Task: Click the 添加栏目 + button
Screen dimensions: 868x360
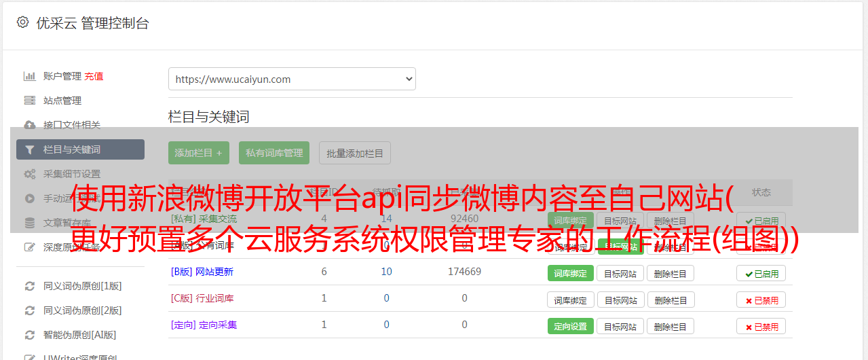Action: coord(199,153)
